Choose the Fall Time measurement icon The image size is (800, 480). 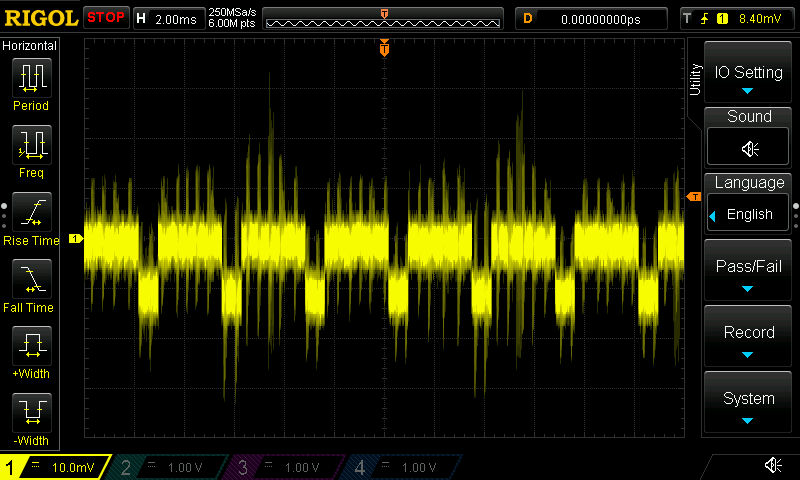(31, 280)
